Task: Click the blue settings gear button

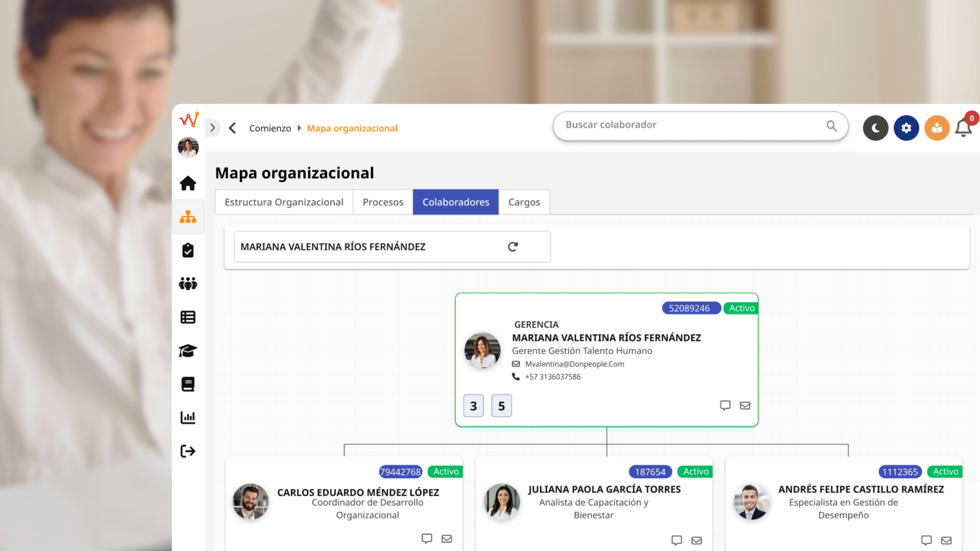Action: (x=906, y=128)
